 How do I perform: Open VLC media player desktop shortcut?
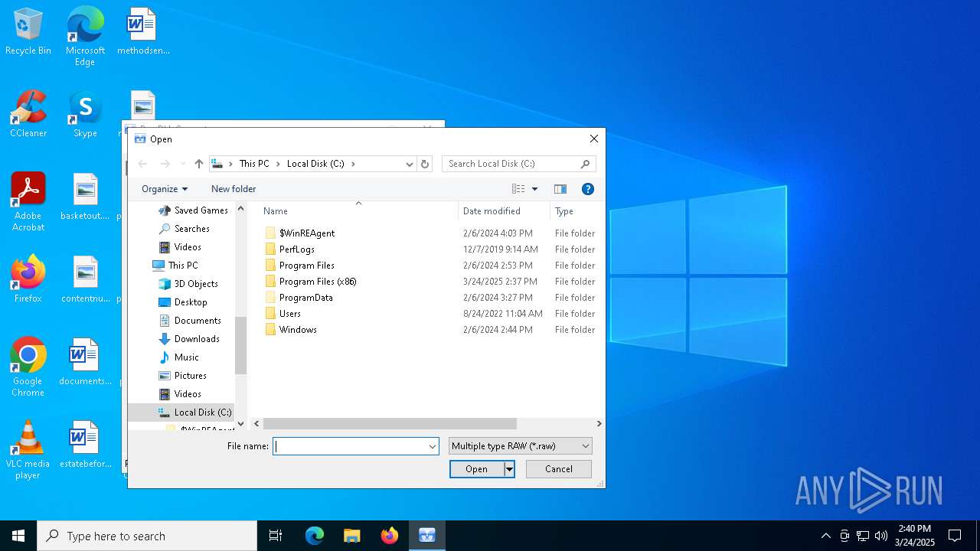point(28,450)
